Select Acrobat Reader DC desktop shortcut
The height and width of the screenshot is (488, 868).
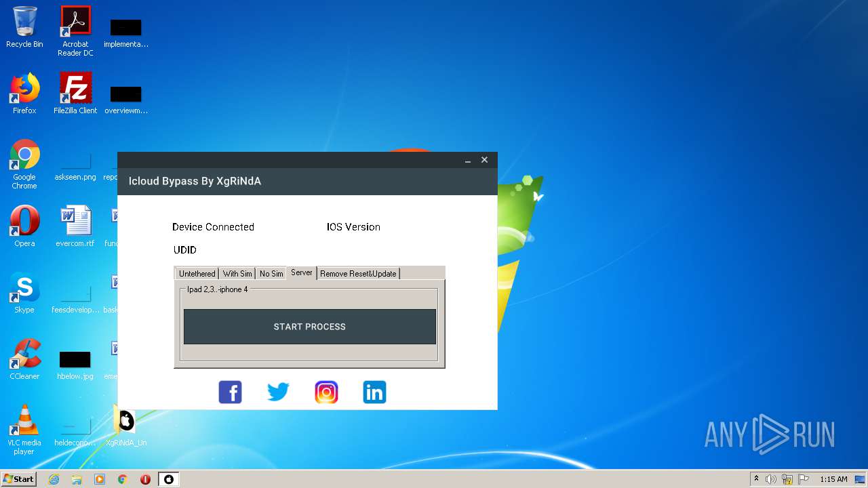click(x=75, y=31)
